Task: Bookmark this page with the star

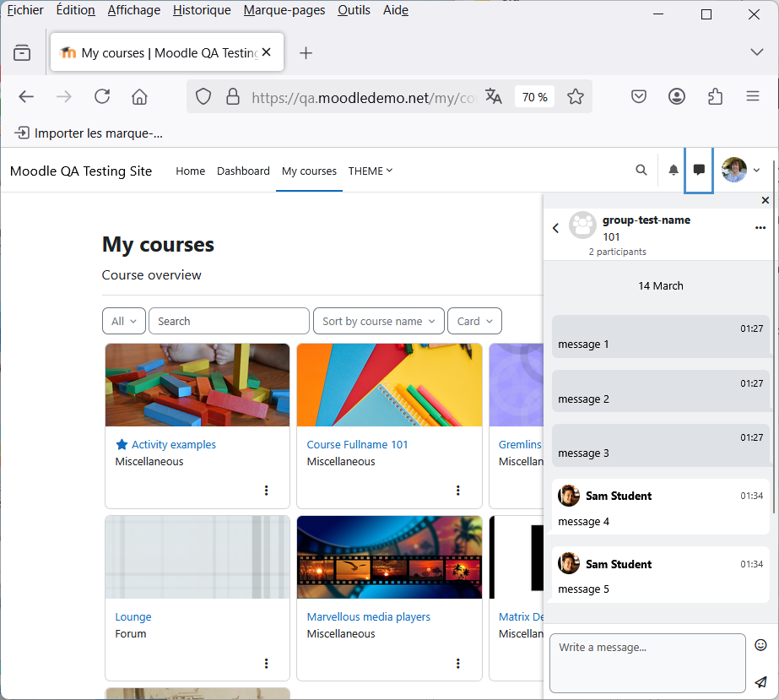Action: 576,96
